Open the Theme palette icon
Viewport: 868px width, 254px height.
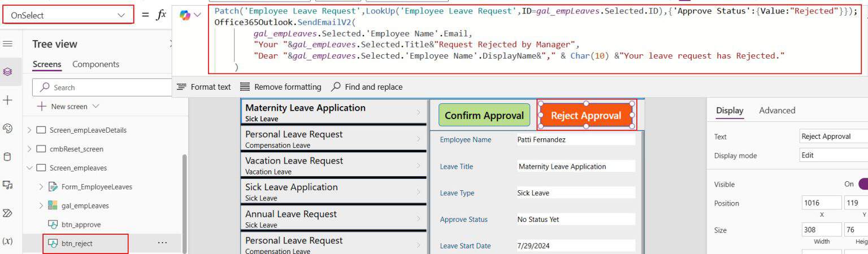click(x=8, y=129)
